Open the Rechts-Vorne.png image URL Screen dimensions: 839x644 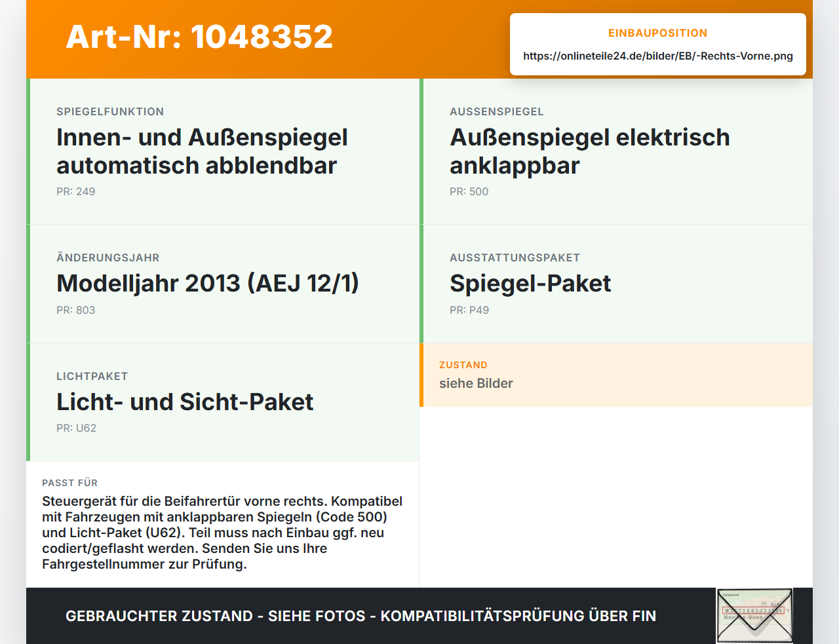coord(658,56)
